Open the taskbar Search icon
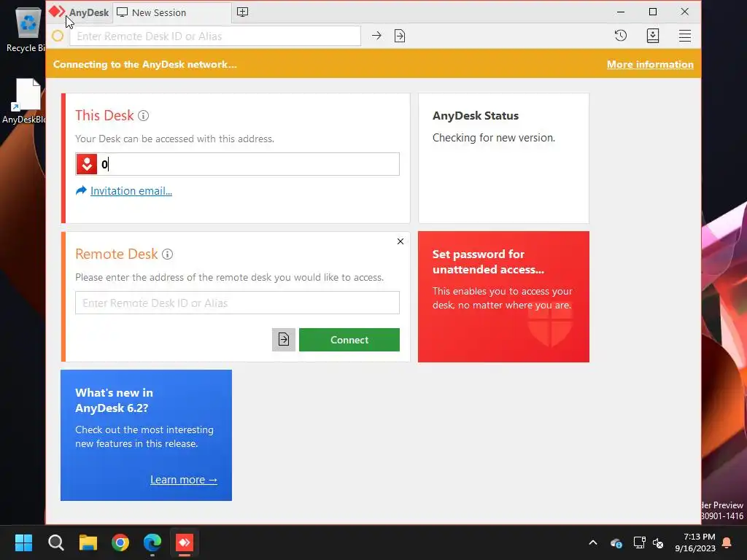 click(x=55, y=542)
